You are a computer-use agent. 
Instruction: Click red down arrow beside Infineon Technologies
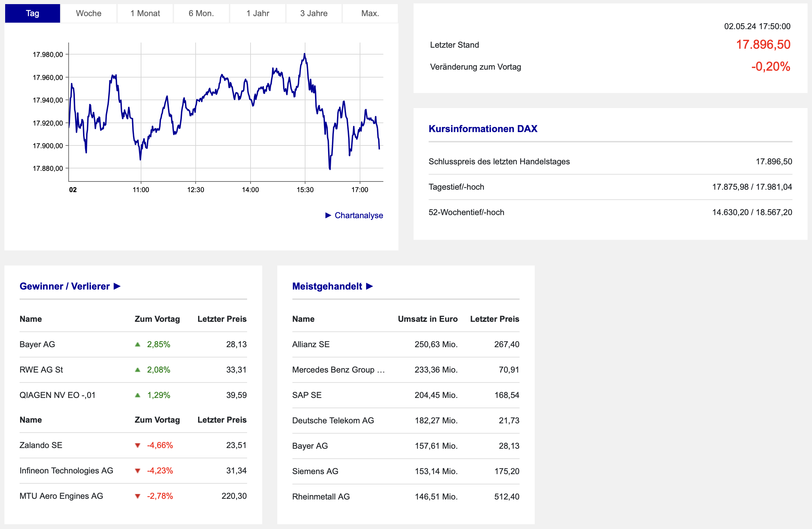point(138,471)
